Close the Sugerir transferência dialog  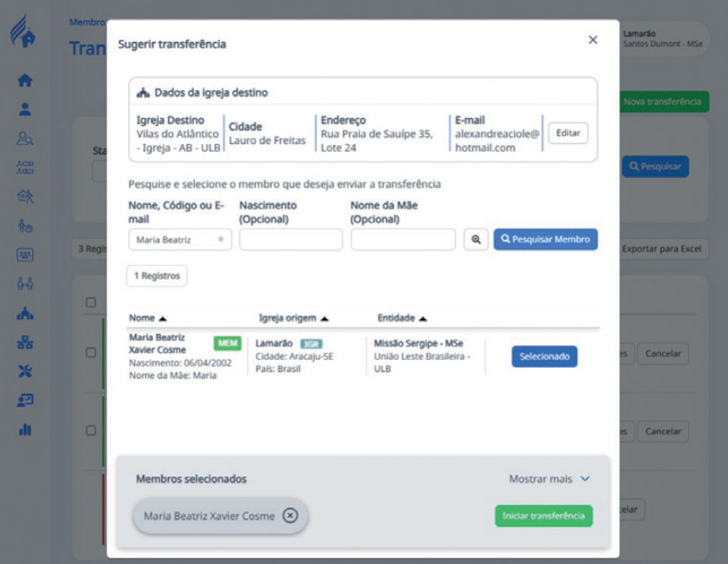[x=593, y=40]
